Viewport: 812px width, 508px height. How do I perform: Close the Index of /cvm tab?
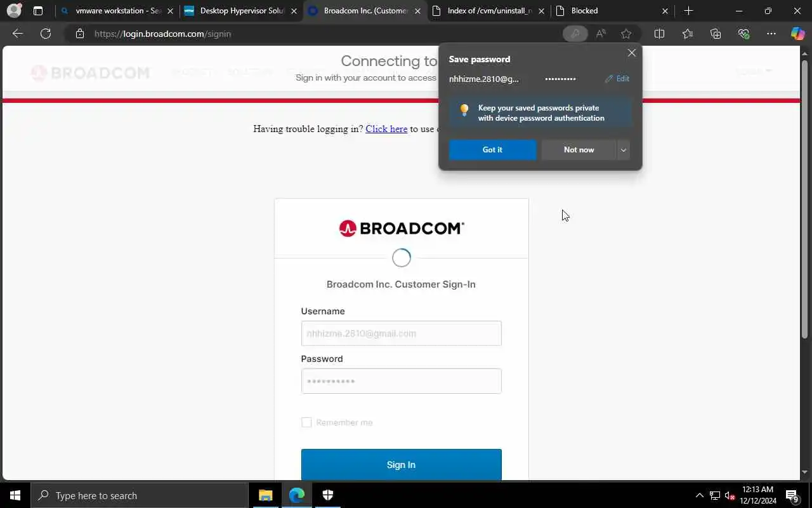click(x=541, y=11)
